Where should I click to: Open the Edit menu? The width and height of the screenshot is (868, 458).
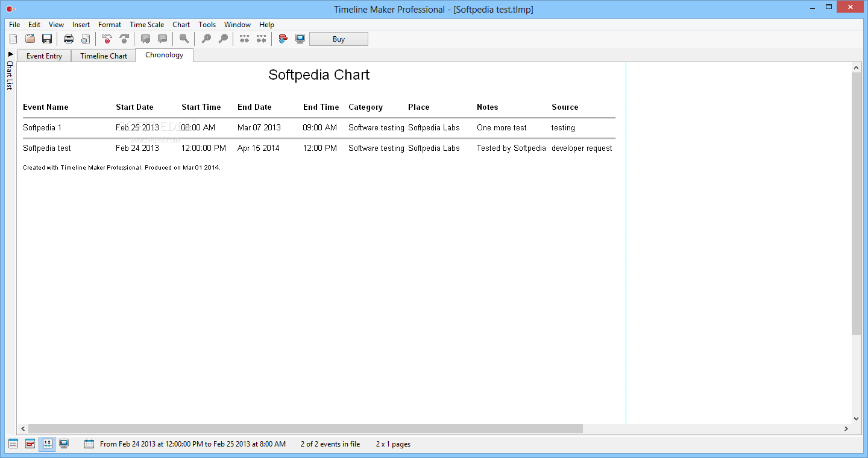[34, 25]
